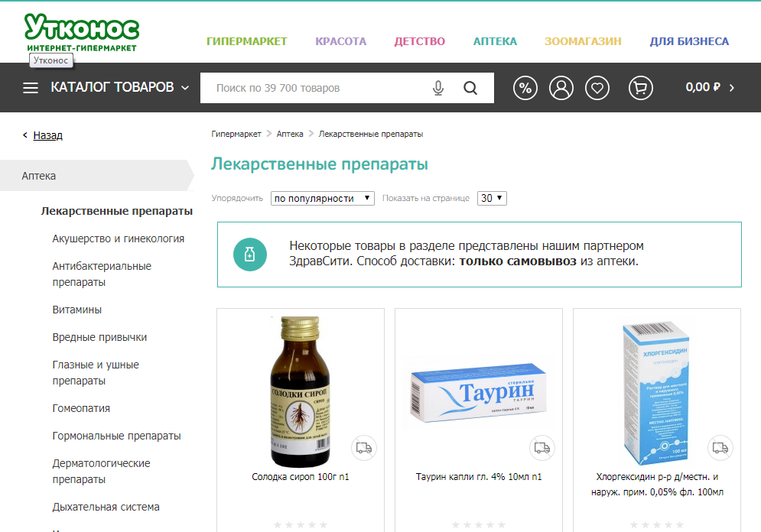Open Хлоргексидин box product image
This screenshot has height=532, width=761.
coord(656,392)
